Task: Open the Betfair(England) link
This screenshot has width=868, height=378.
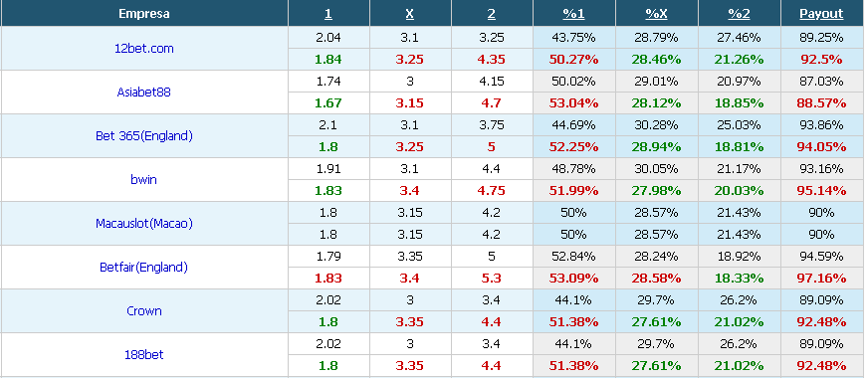Action: click(144, 268)
